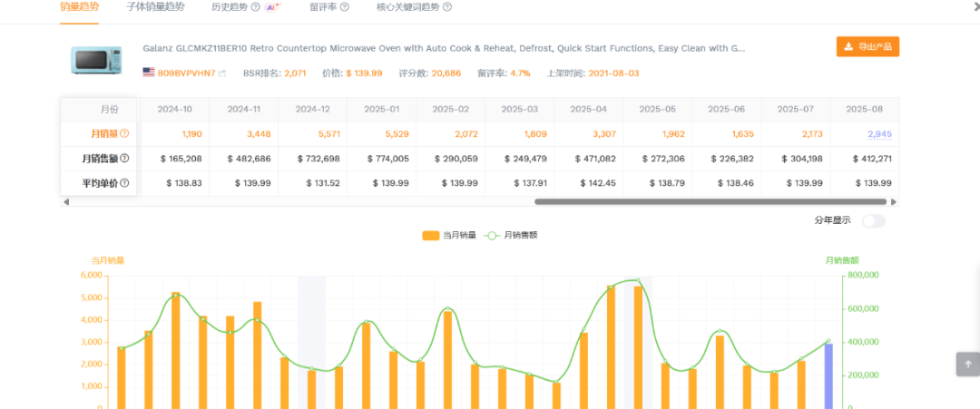Switch to the 子体销量趋势 tab
The height and width of the screenshot is (409, 980).
point(155,7)
